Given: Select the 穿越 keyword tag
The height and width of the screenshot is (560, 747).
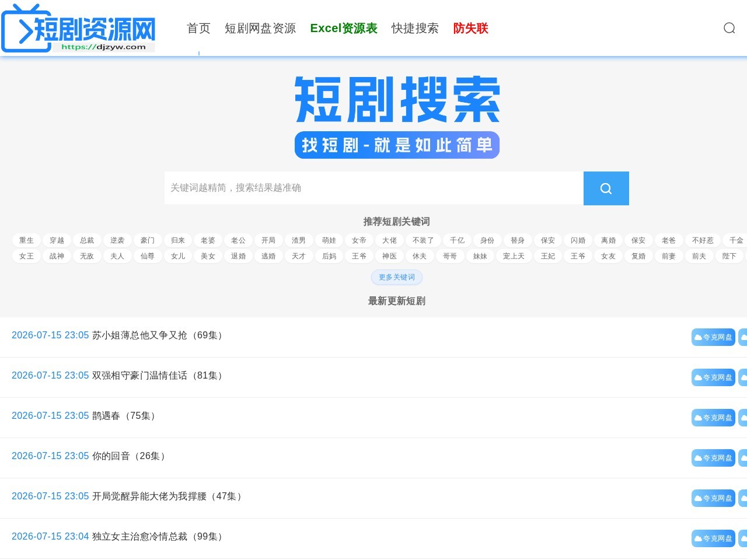Looking at the screenshot, I should coord(57,240).
